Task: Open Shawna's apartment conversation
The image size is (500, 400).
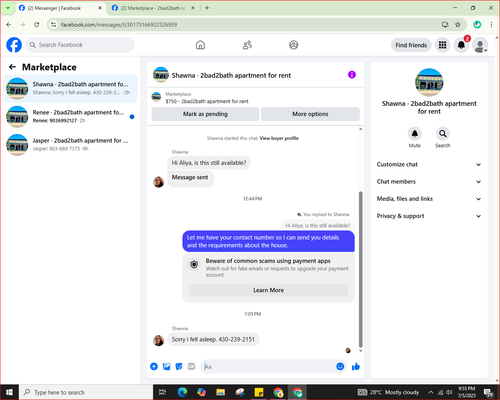Action: 70,88
